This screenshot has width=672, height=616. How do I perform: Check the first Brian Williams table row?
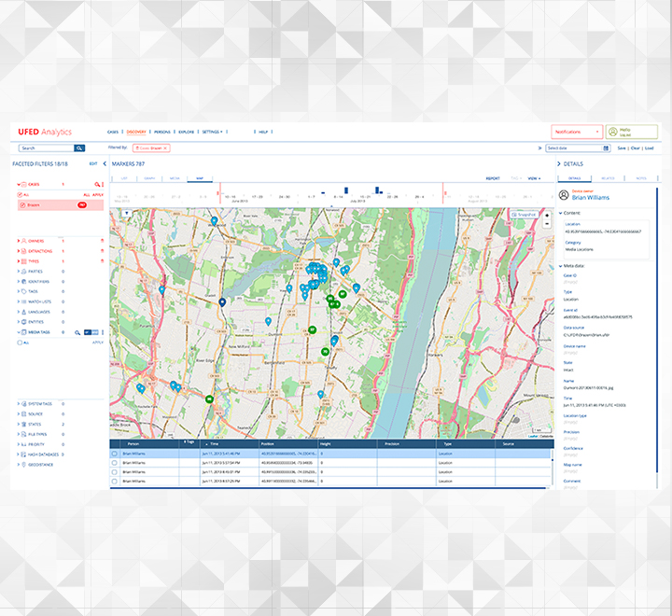[x=115, y=454]
